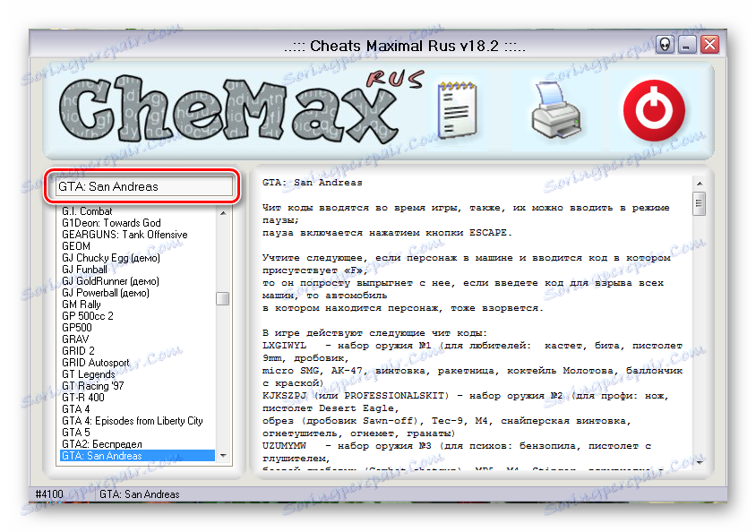Click the alien face title bar icon
The width and height of the screenshot is (756, 532).
coord(665,45)
